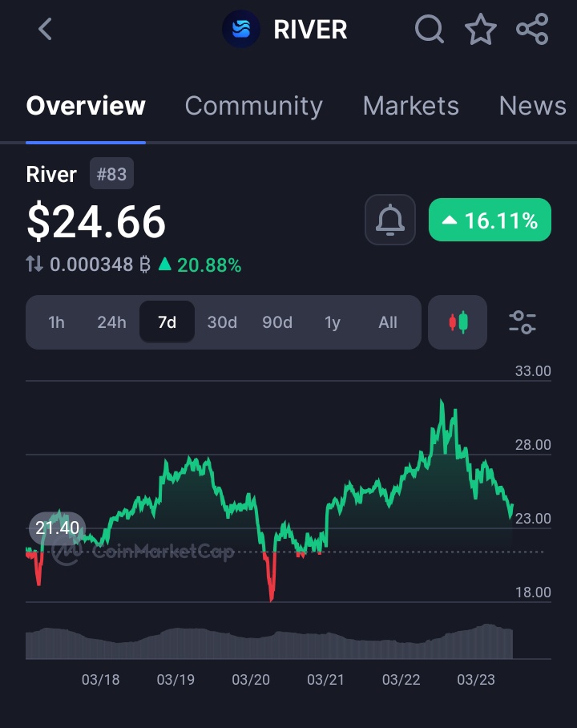Choose the 24h chart range
The image size is (577, 728).
(111, 322)
